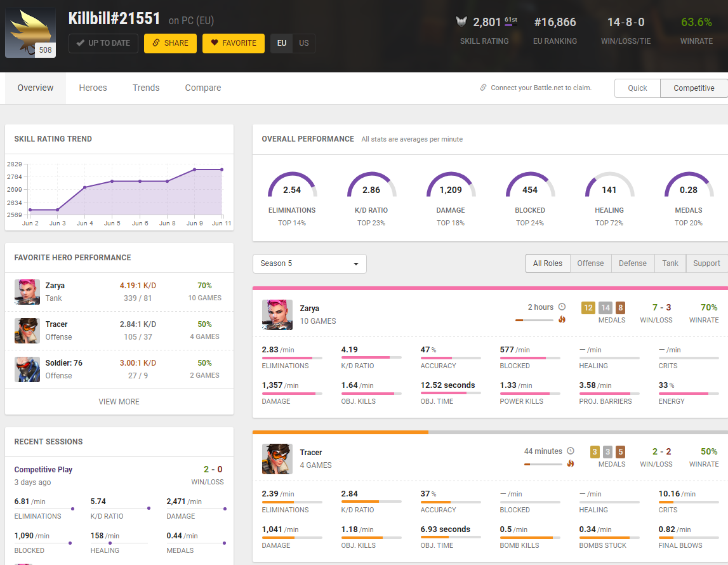Switch region to US

(303, 43)
